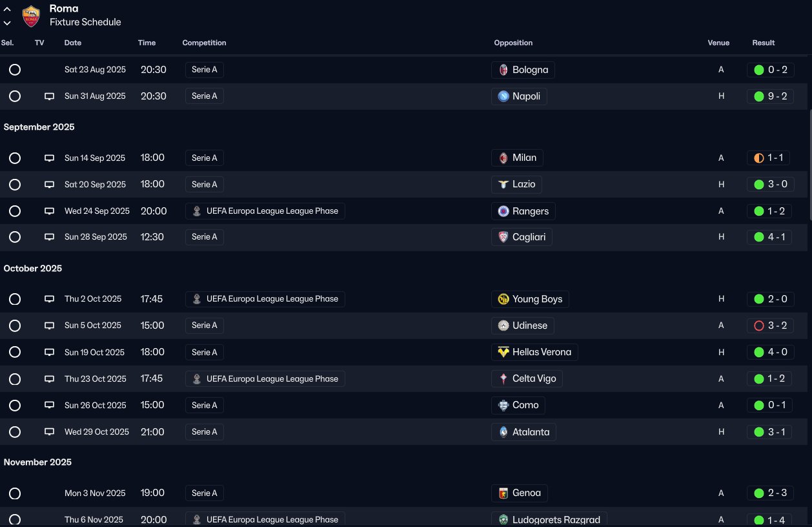Sort by the Date column header
This screenshot has width=812, height=527.
pyautogui.click(x=73, y=43)
